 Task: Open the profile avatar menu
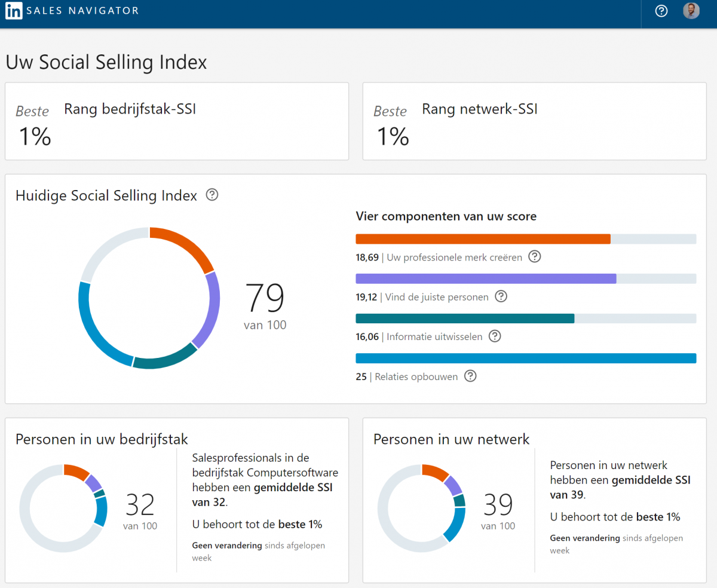691,11
